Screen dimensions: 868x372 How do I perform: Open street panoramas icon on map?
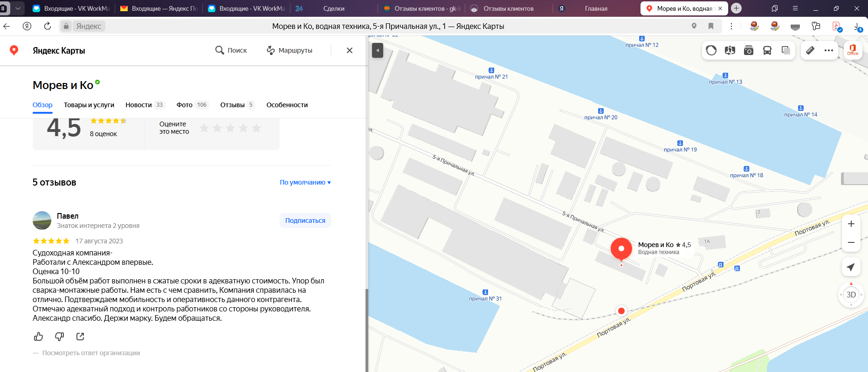(x=730, y=50)
